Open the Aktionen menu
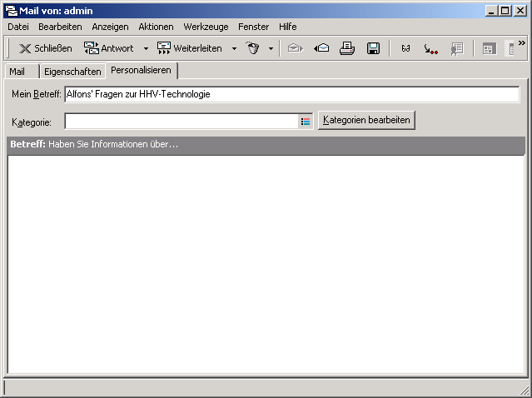 point(156,27)
